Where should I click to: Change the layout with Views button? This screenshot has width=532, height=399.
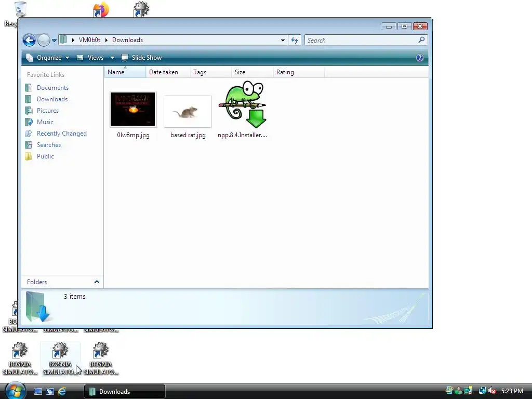tap(90, 58)
